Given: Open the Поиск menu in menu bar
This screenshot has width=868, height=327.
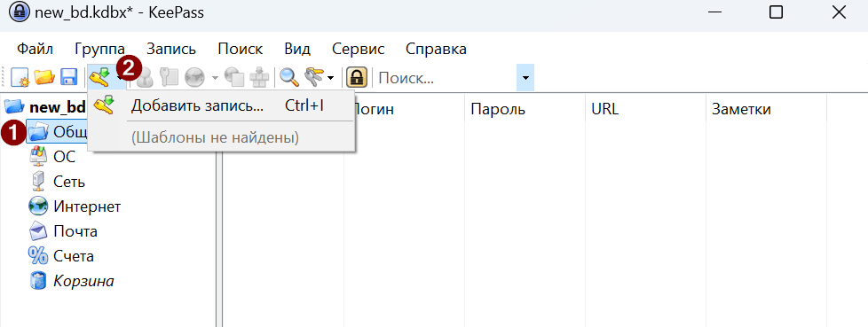Looking at the screenshot, I should [241, 49].
